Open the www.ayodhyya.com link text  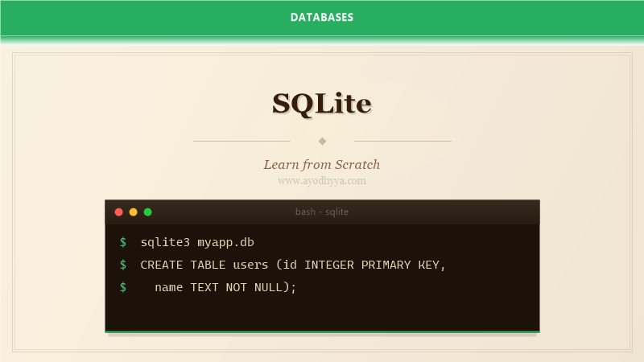[322, 180]
